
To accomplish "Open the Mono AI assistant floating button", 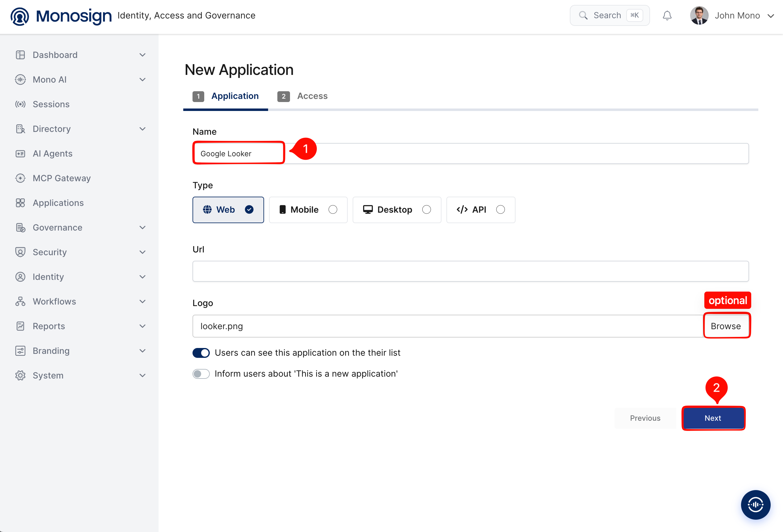I will point(755,504).
